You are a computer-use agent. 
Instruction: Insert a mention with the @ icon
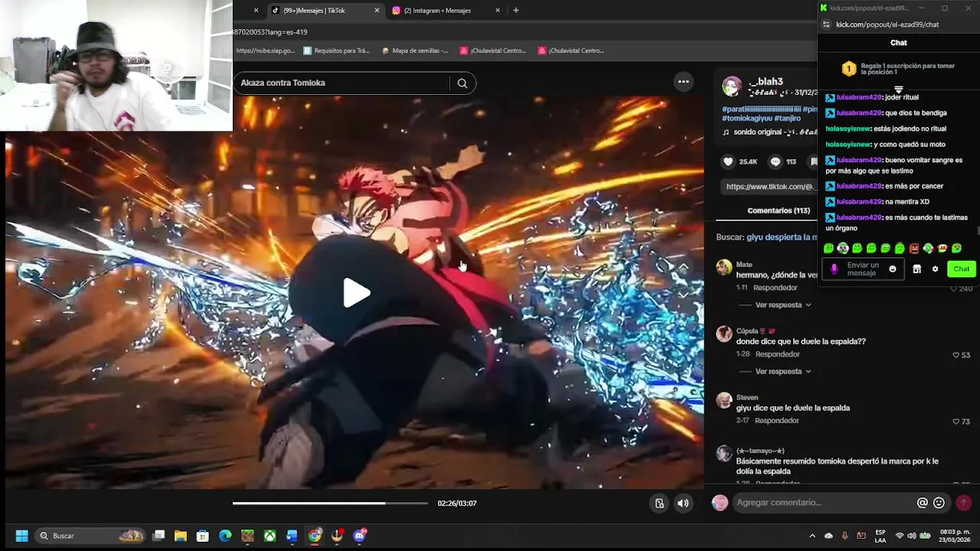click(x=923, y=503)
